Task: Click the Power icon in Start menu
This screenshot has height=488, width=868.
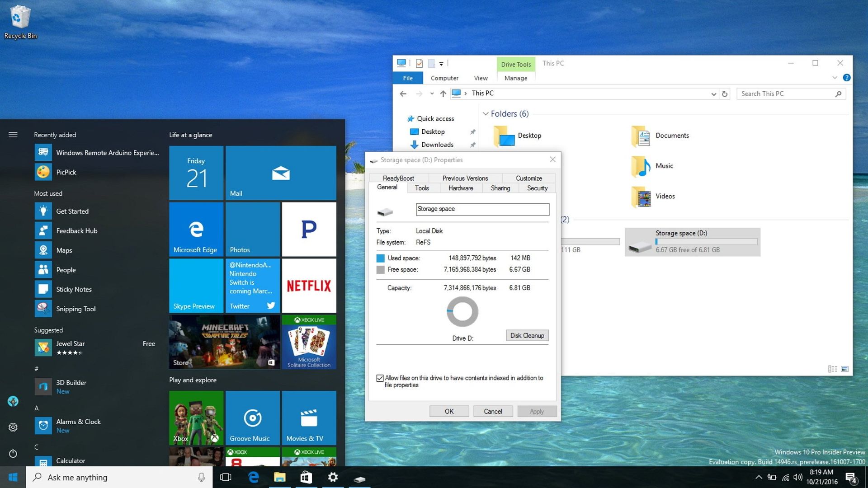Action: tap(13, 453)
